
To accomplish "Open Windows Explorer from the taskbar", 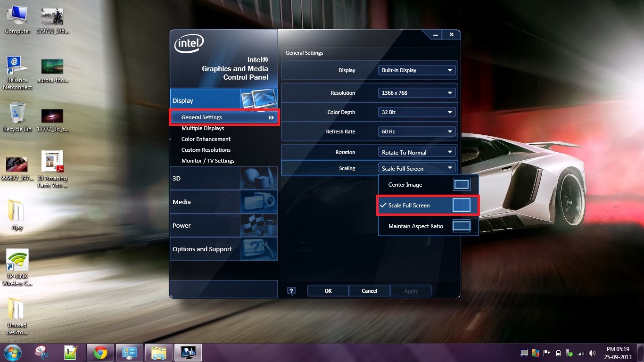I will [x=159, y=353].
